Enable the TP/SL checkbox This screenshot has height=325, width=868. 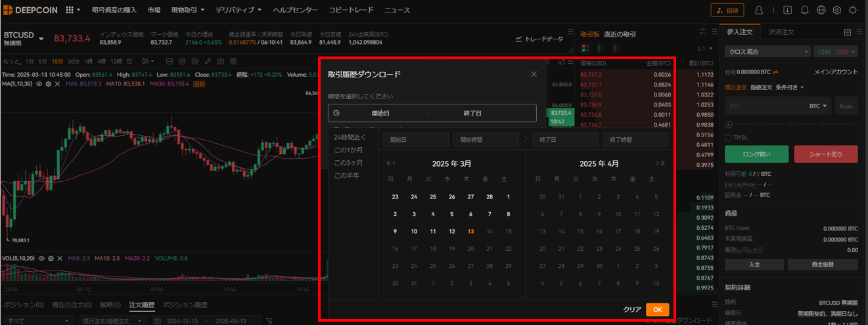pos(728,138)
